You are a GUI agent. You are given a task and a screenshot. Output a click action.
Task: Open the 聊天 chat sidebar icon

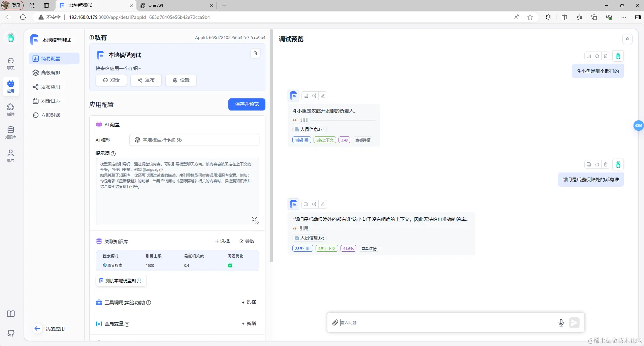(x=11, y=63)
